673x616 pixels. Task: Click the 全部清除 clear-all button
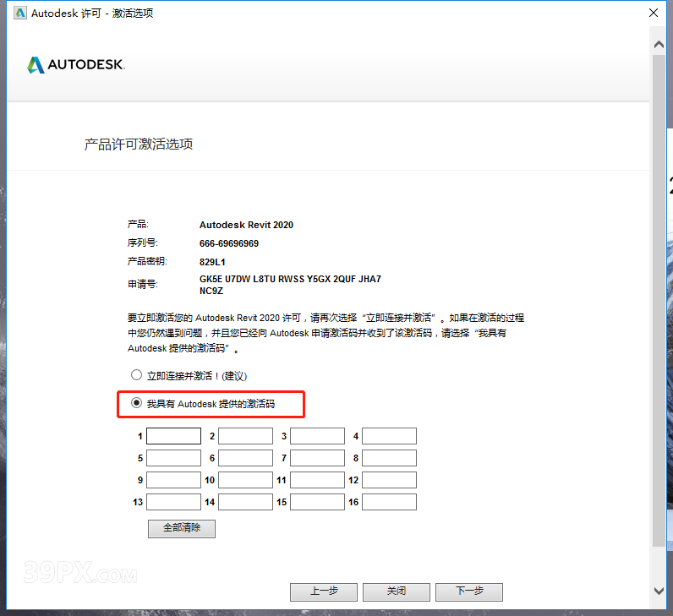(182, 528)
